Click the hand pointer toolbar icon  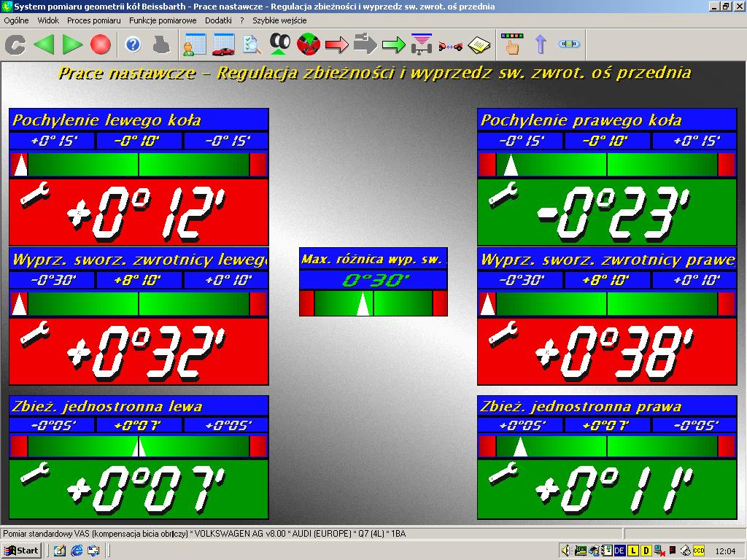coord(512,45)
